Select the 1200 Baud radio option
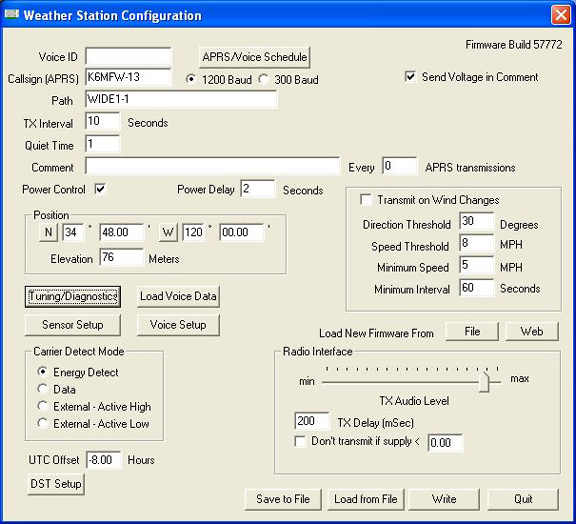 pos(191,79)
